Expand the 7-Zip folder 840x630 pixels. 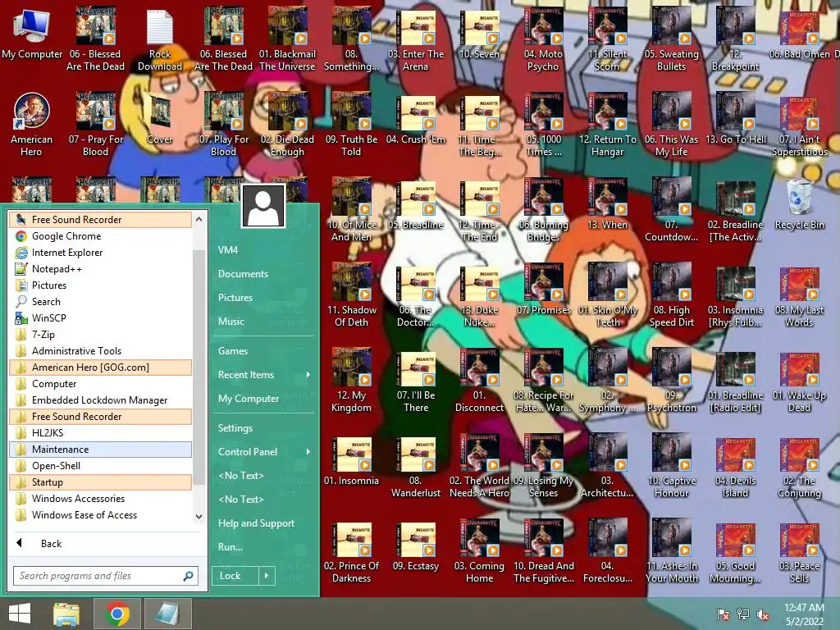pos(100,335)
